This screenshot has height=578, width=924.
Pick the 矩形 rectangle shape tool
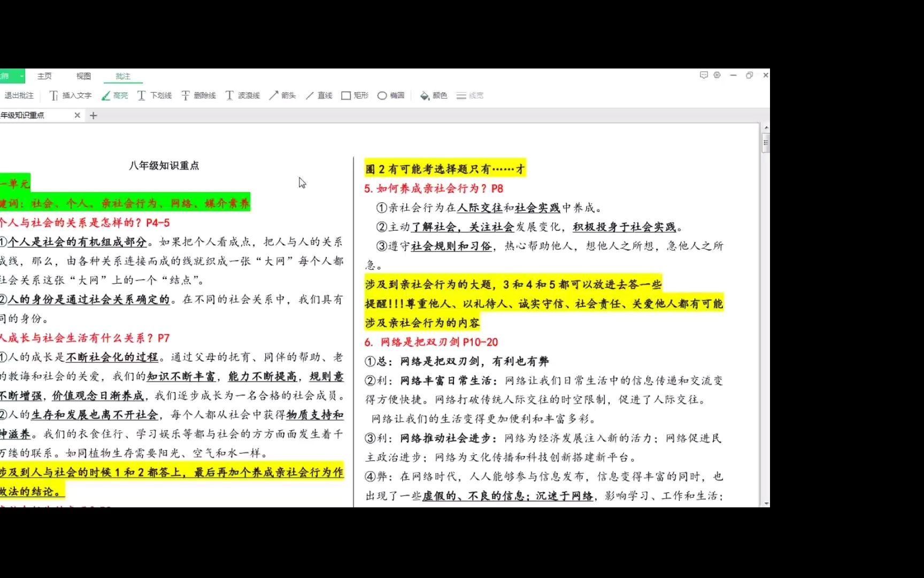[355, 95]
